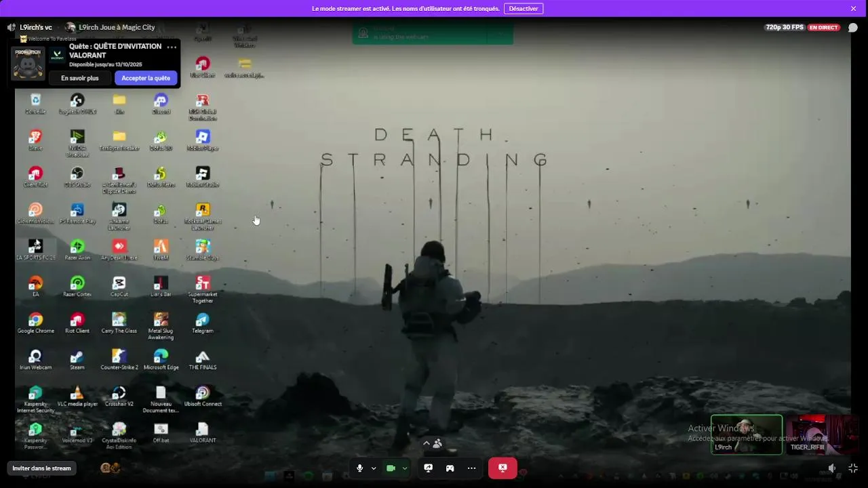Exit fullscreen with the collapse icon
868x488 pixels.
853,468
